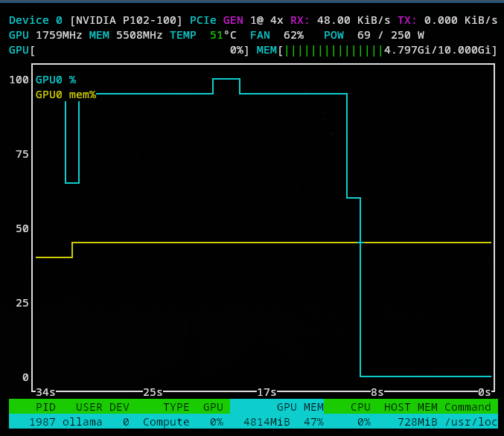Viewport: 504px width, 436px height.
Task: Select the highlighted GPU MEM column header
Action: click(x=277, y=406)
